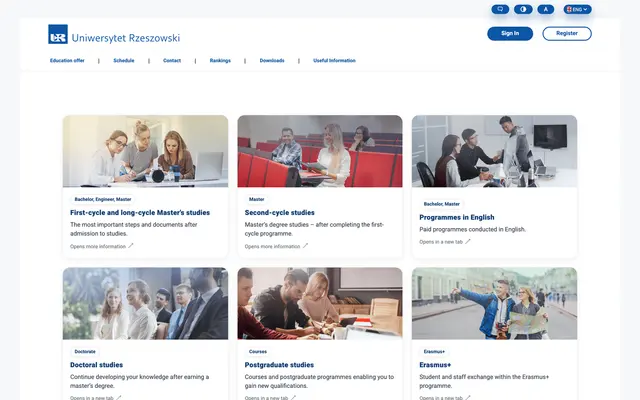This screenshot has height=400, width=640.
Task: Open First-cycle and long-cycle Master's studies title
Action: [x=140, y=213]
